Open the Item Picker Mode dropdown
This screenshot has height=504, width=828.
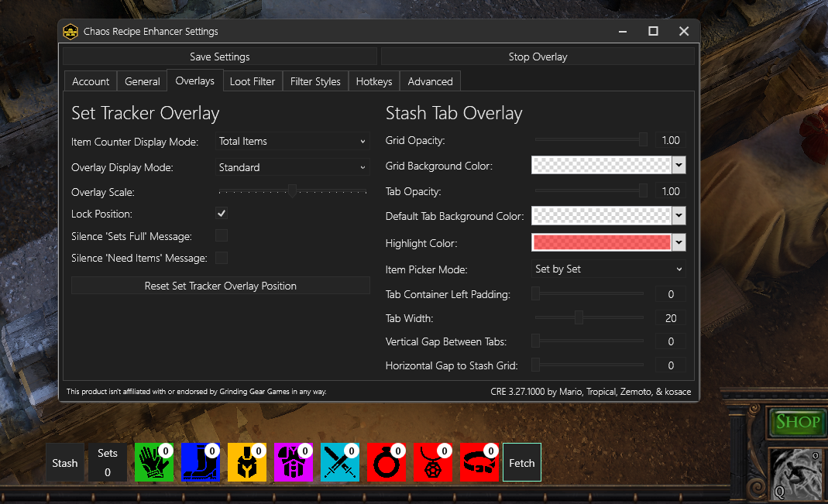(609, 269)
